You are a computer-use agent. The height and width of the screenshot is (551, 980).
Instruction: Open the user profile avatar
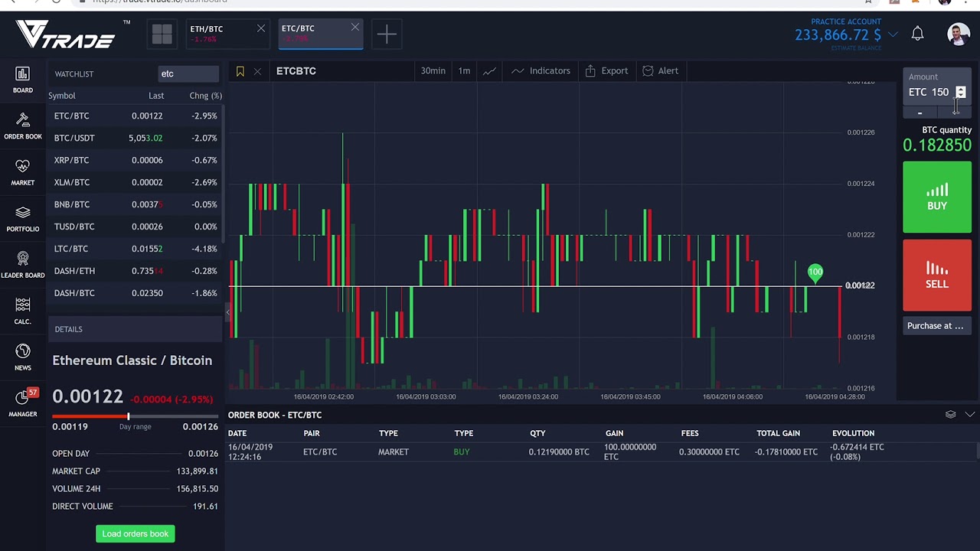click(x=958, y=34)
